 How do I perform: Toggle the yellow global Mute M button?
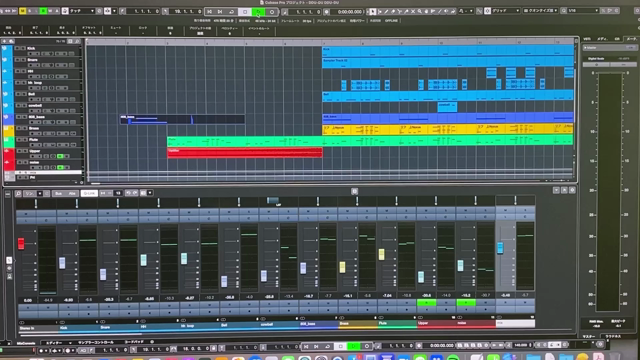coord(23,11)
